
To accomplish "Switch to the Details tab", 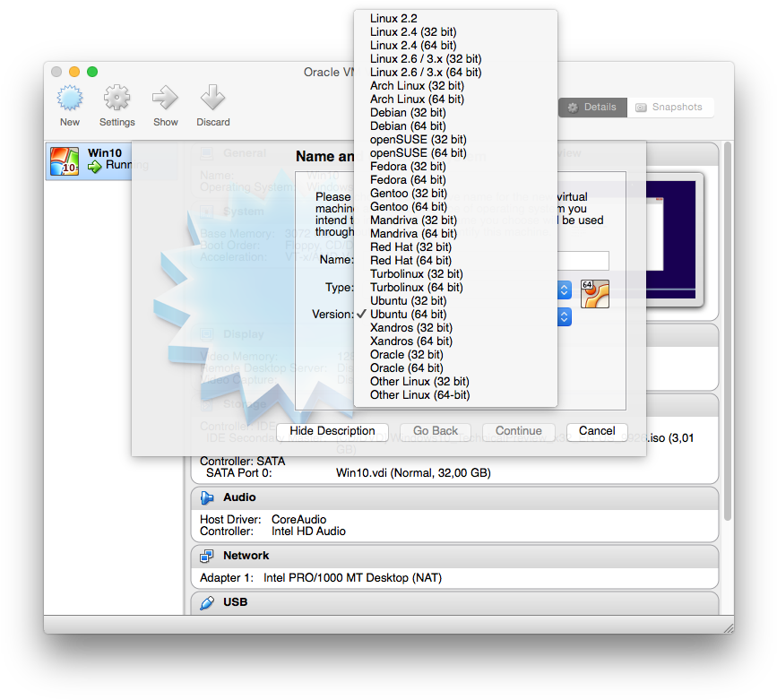I will click(591, 107).
